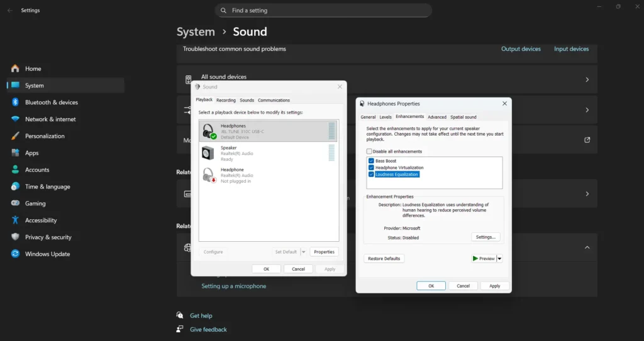Image resolution: width=644 pixels, height=341 pixels.
Task: Focus the Find a setting search field
Action: click(323, 10)
